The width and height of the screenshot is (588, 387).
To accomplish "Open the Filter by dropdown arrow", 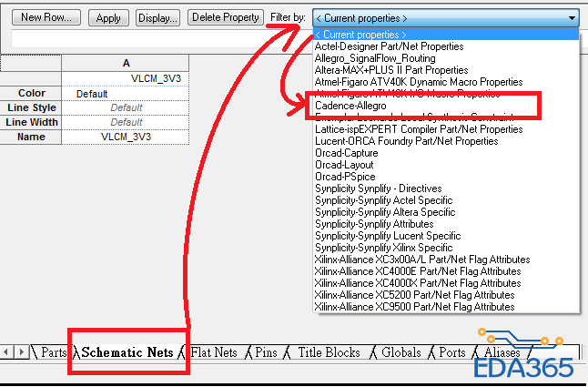I will click(572, 18).
